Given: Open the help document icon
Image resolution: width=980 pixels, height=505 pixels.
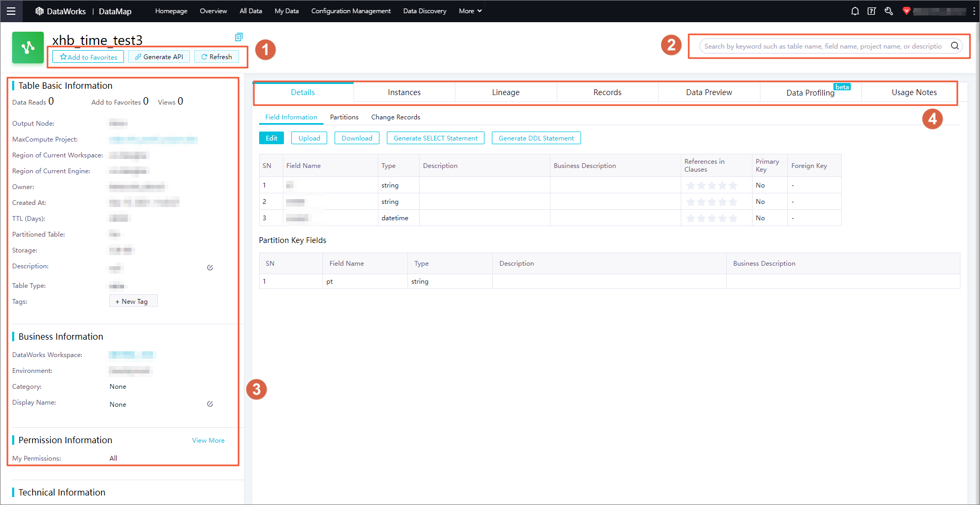Looking at the screenshot, I should 872,11.
